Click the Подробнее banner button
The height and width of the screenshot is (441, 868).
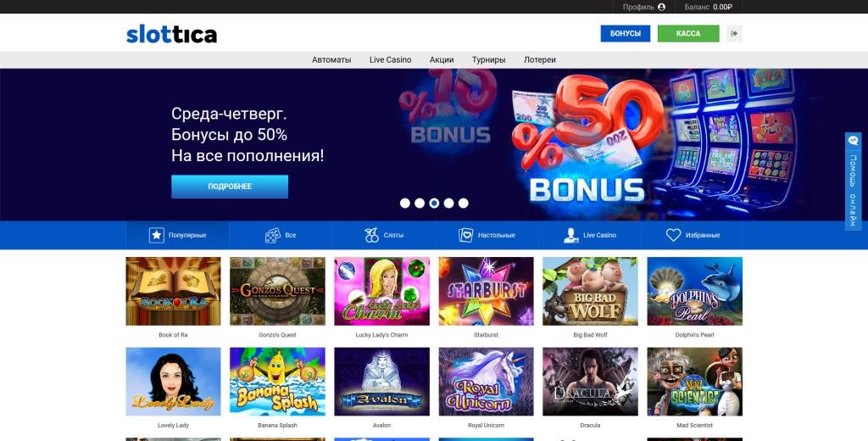(230, 187)
